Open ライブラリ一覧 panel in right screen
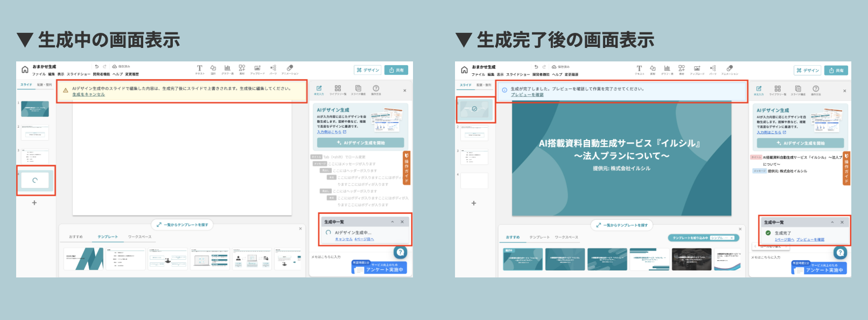This screenshot has width=868, height=320. point(778,91)
